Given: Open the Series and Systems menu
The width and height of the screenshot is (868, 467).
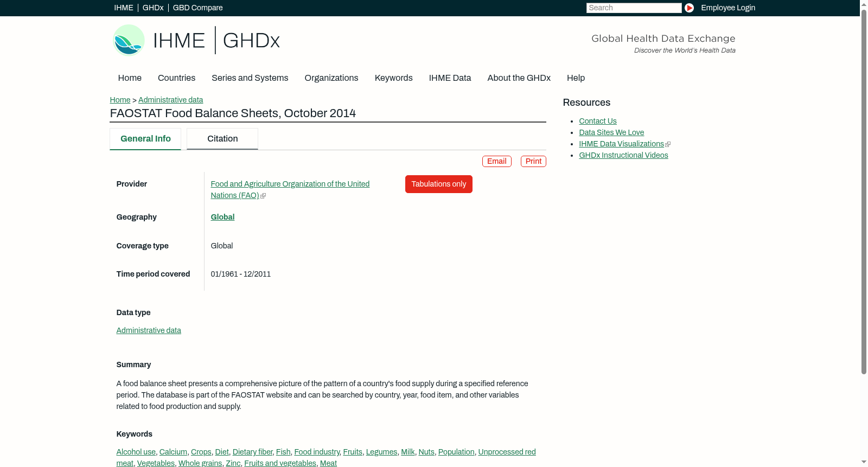Looking at the screenshot, I should tap(250, 78).
